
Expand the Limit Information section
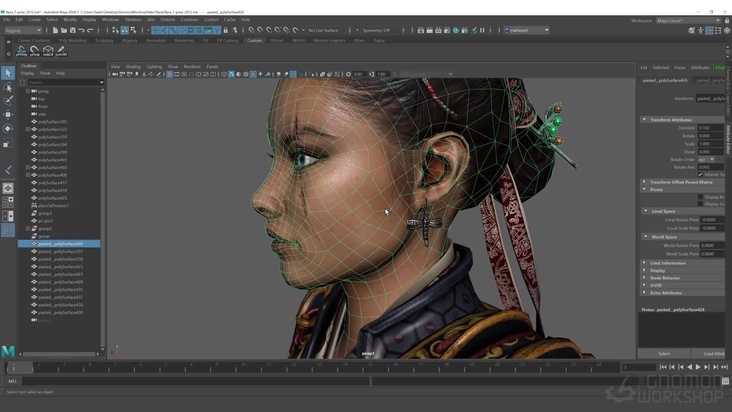click(644, 263)
